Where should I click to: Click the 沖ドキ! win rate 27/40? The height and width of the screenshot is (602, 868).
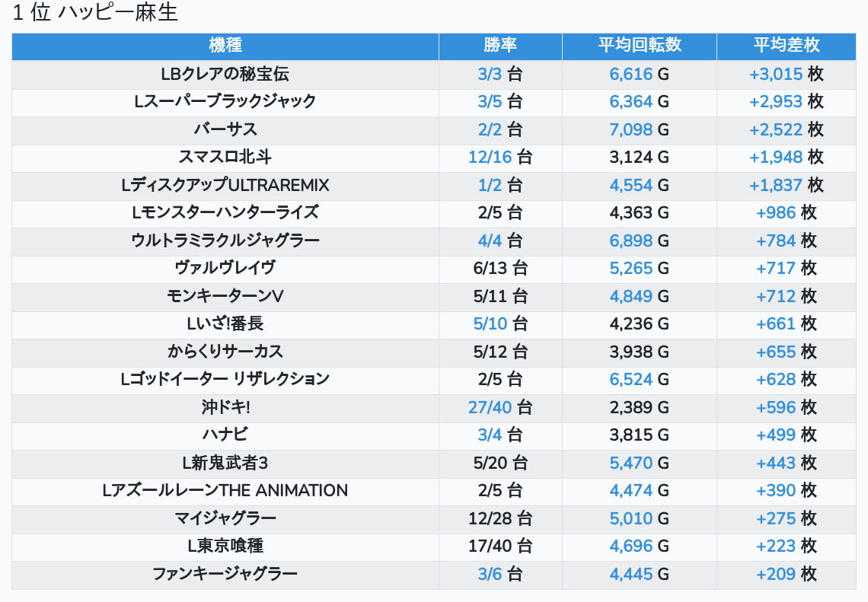[x=490, y=407]
